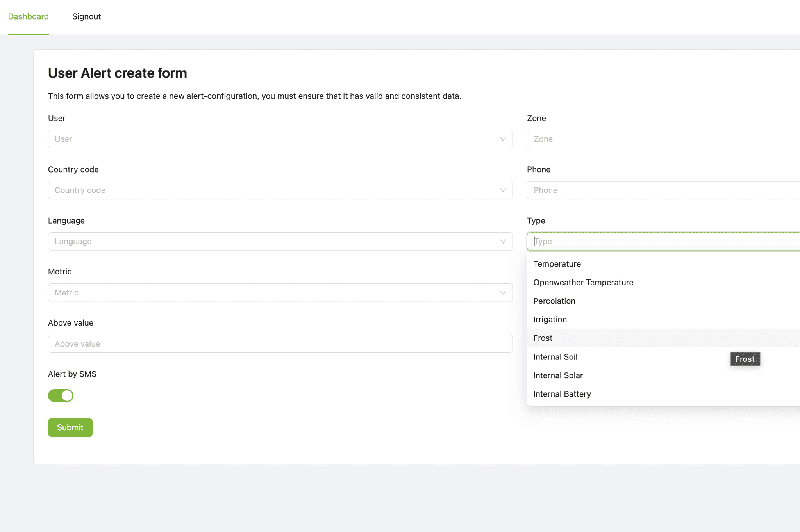Submit the alert form

[70, 427]
